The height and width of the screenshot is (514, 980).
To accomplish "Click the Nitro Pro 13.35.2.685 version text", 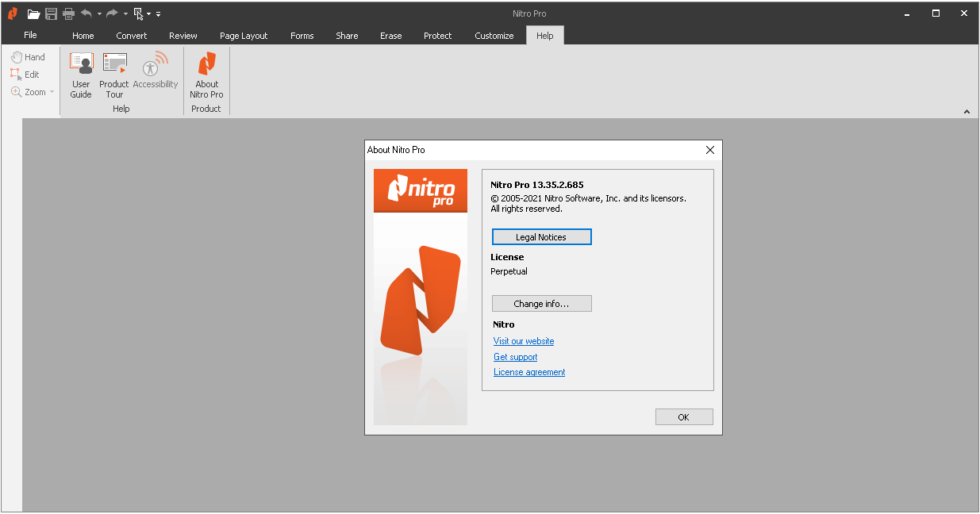I will pyautogui.click(x=537, y=185).
